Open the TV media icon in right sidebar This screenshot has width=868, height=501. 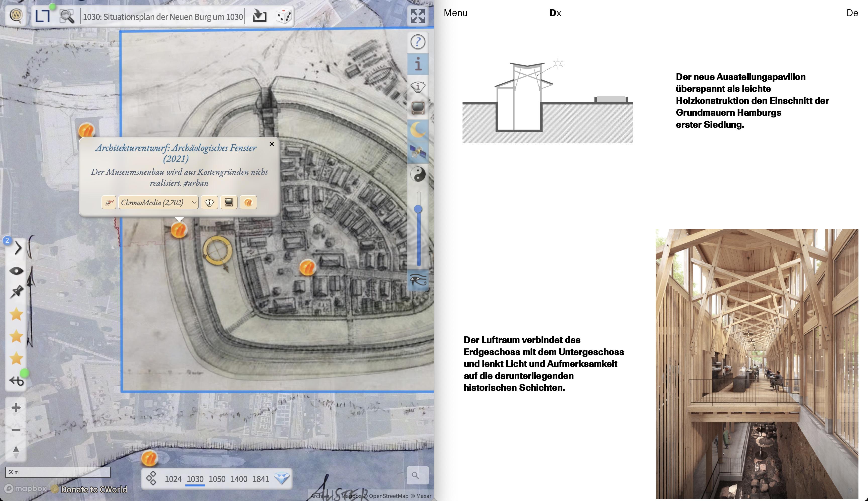[418, 108]
